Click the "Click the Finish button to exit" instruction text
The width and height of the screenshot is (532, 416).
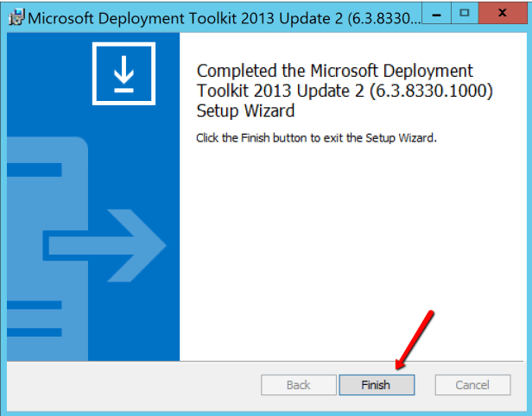click(x=317, y=138)
